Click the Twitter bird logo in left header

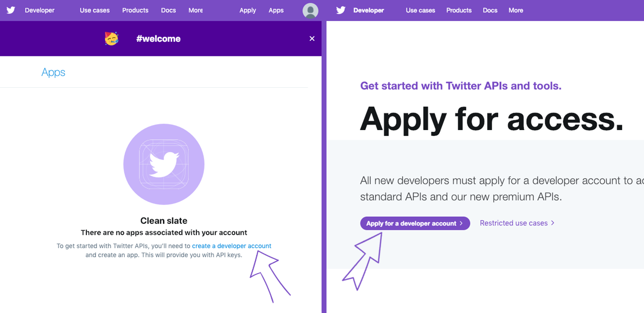11,10
